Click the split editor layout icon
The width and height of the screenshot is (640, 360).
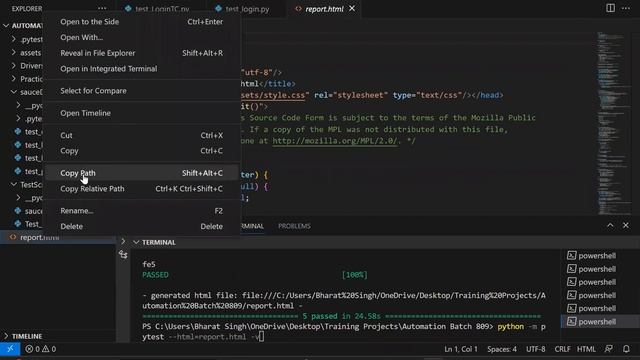click(610, 8)
